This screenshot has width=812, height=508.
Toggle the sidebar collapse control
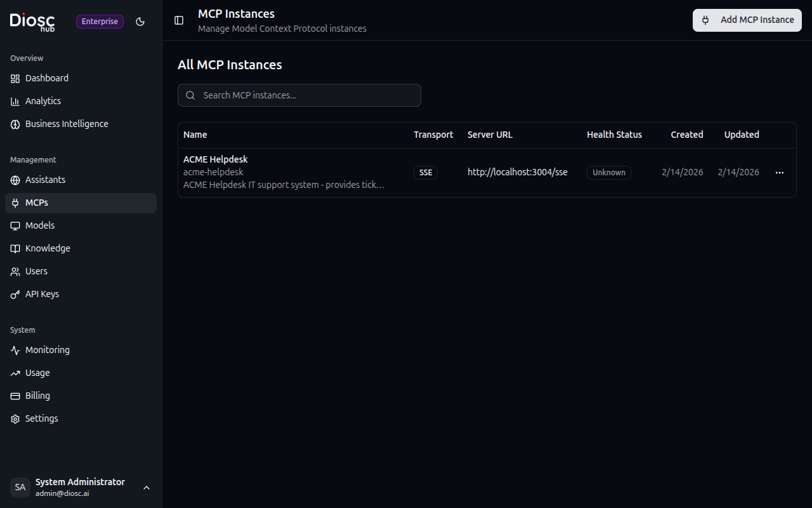pyautogui.click(x=178, y=20)
